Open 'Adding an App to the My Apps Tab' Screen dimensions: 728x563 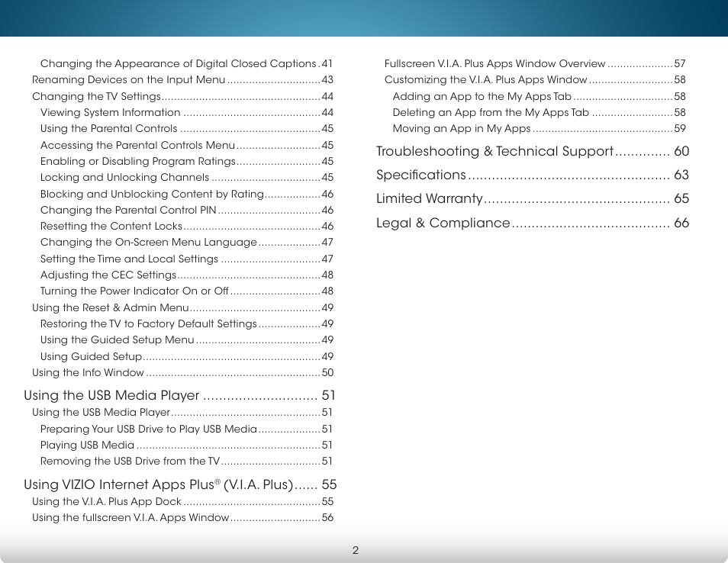(539, 97)
